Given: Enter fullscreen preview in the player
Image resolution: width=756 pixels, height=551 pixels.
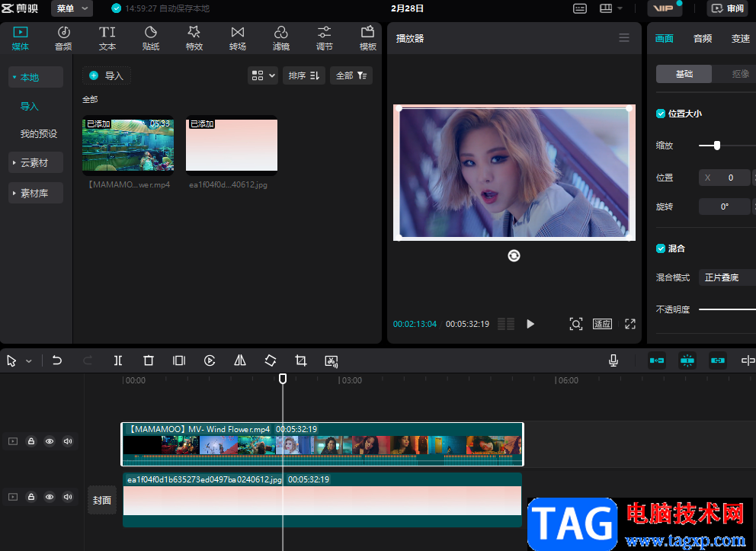Looking at the screenshot, I should 630,324.
